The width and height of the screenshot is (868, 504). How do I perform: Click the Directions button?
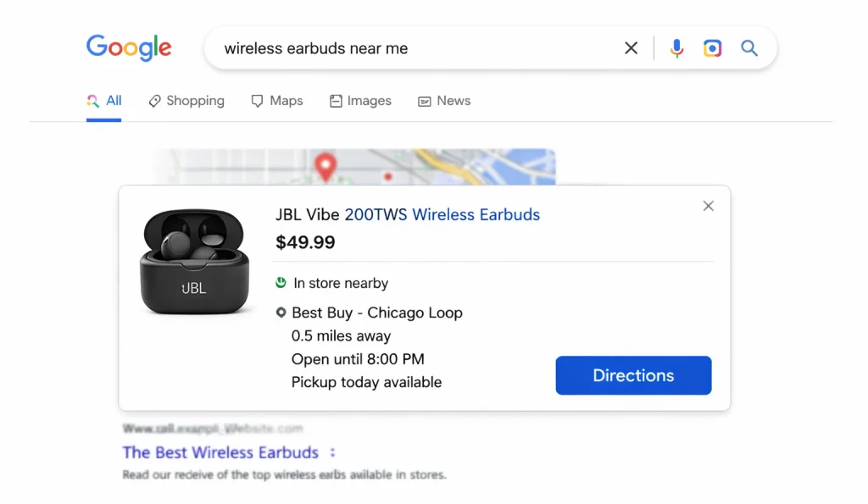[x=633, y=375]
